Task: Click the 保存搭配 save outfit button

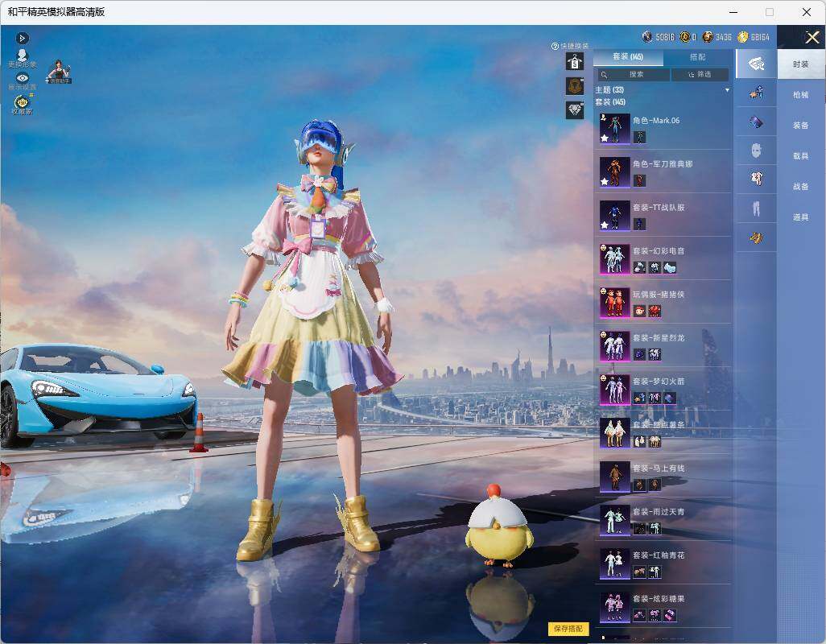Action: pyautogui.click(x=568, y=628)
